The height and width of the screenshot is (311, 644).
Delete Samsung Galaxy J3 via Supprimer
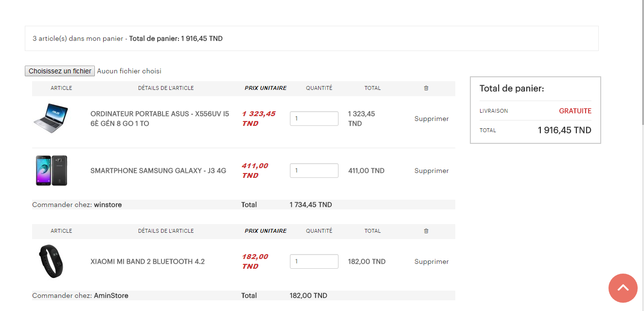pos(431,171)
